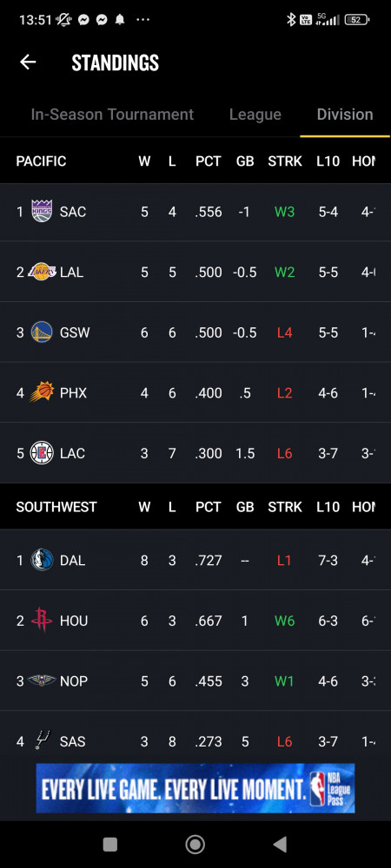Open the Phoenix Suns logo
Image resolution: width=391 pixels, height=868 pixels.
click(x=42, y=392)
